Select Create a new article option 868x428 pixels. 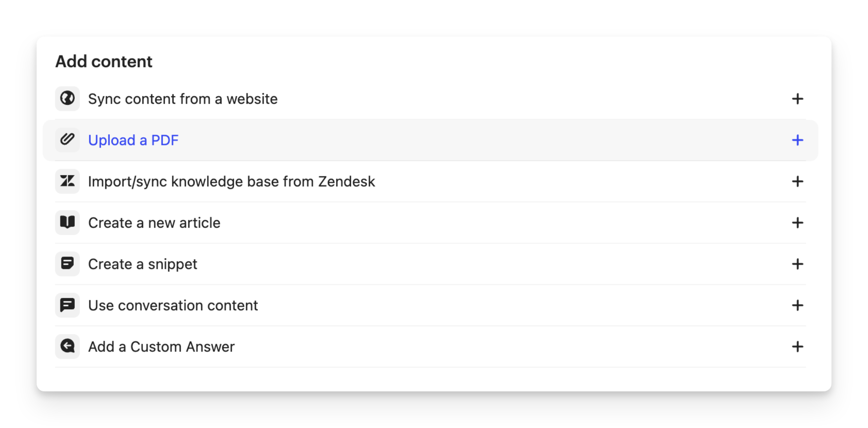pos(154,223)
